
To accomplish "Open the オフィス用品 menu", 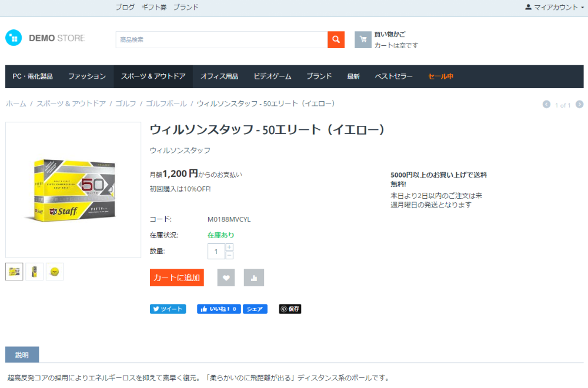I will [219, 76].
